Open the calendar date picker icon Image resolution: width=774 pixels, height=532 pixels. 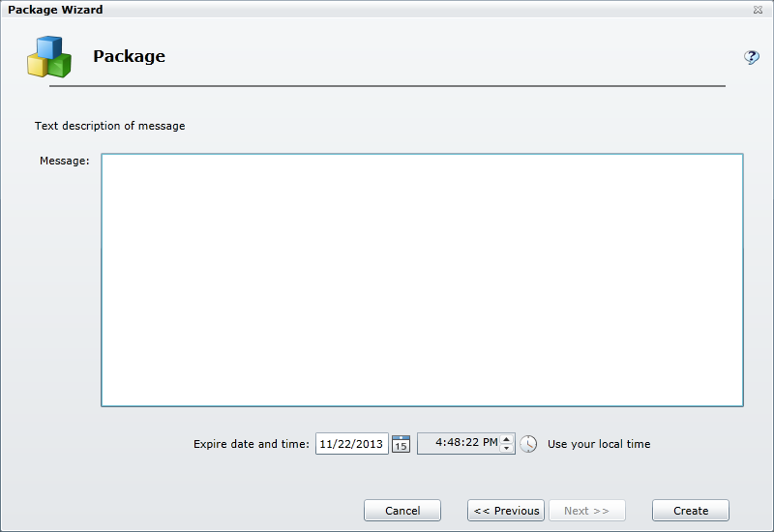click(x=401, y=444)
